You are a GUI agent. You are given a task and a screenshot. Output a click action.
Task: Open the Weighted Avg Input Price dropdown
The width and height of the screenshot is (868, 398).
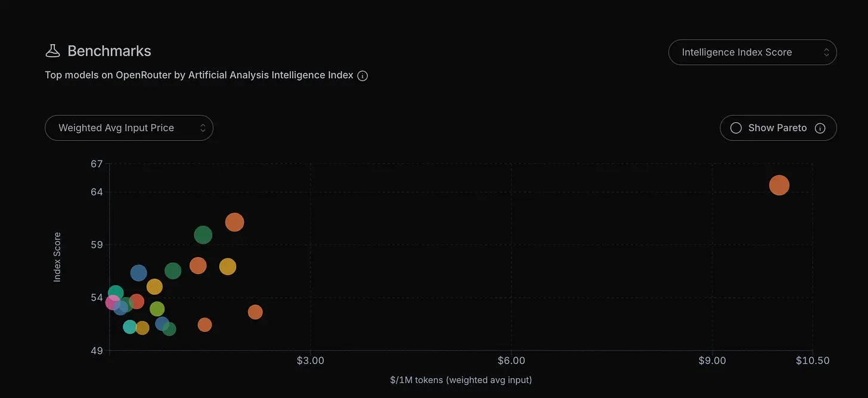[129, 128]
